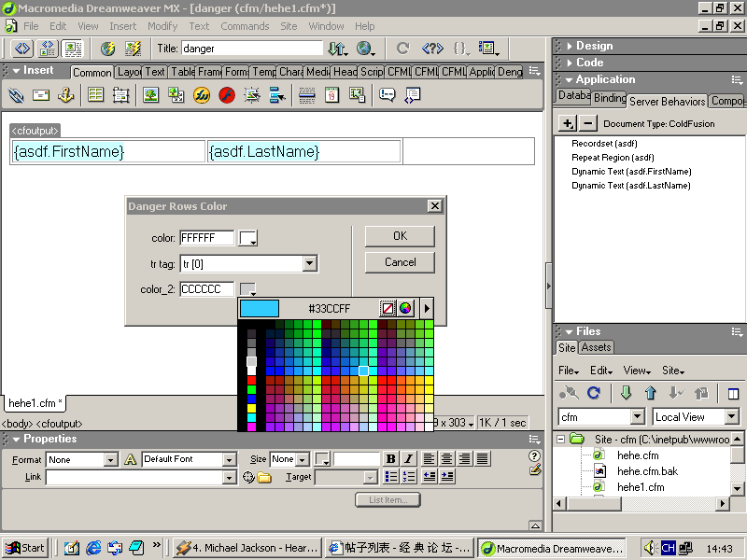Open Default Font dropdown
747x560 pixels.
pos(229,459)
